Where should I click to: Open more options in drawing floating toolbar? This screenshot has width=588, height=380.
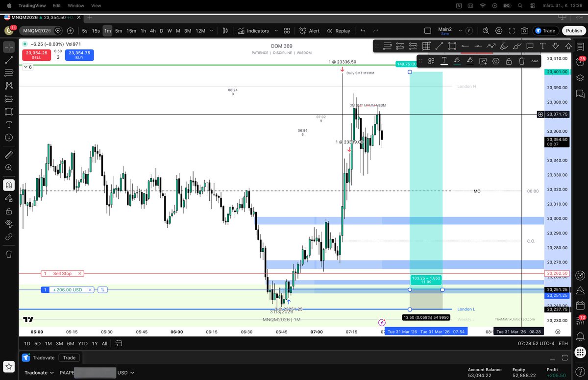[535, 61]
